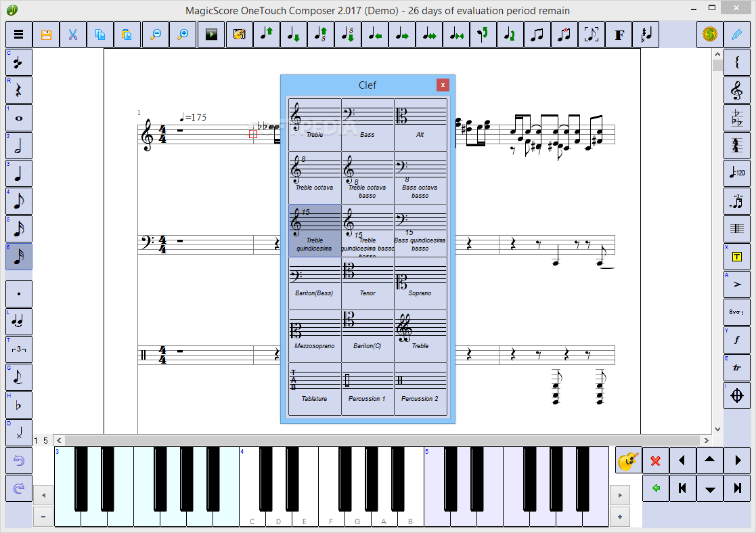
Task: Open the tempo 120 marking tool
Action: click(x=737, y=173)
